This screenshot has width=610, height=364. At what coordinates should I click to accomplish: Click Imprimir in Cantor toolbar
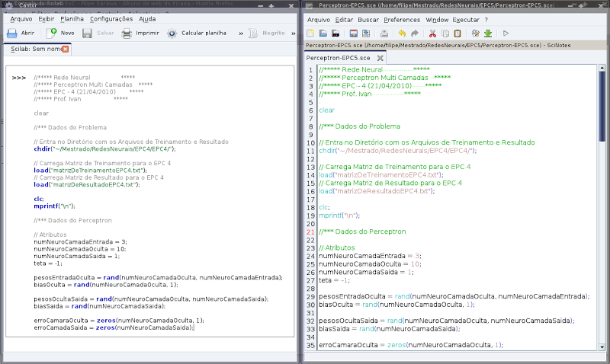(x=140, y=34)
